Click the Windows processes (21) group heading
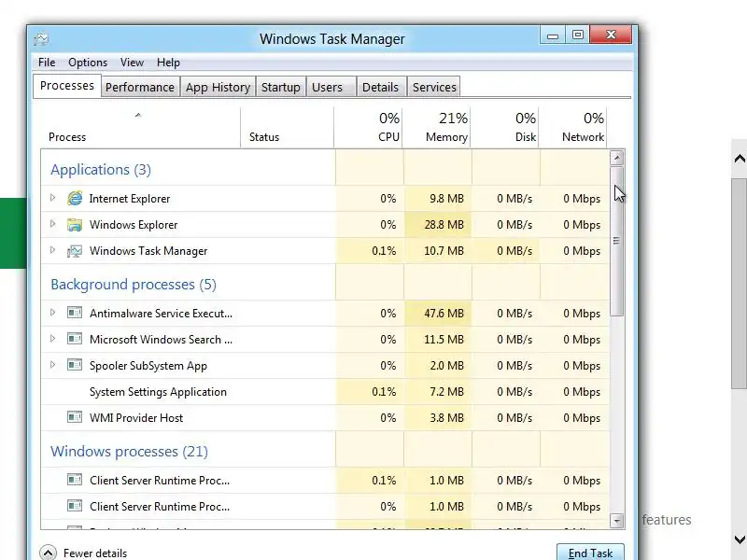This screenshot has width=747, height=560. (129, 451)
